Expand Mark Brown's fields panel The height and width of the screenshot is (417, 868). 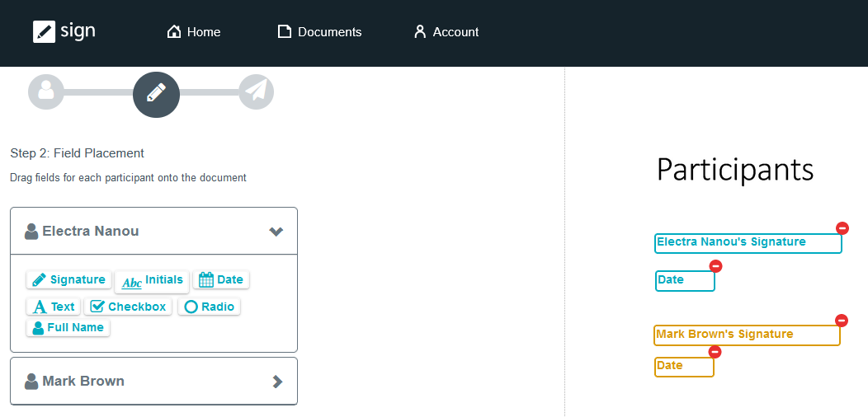click(277, 382)
